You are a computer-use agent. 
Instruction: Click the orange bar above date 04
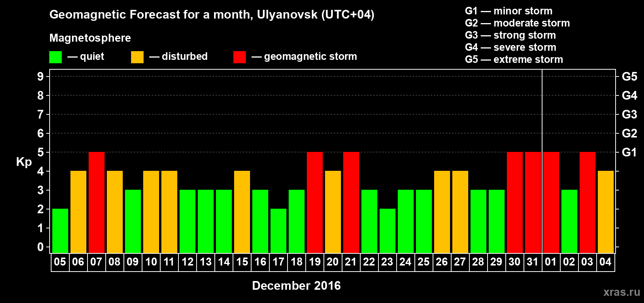click(606, 212)
